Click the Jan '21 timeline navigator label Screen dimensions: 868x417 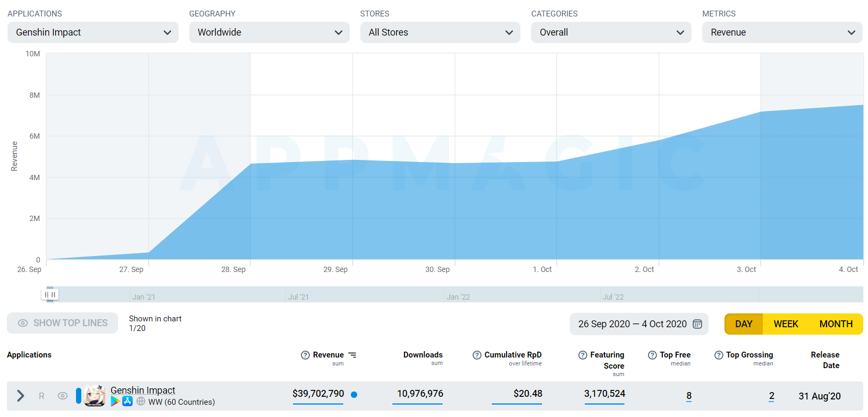[x=144, y=297]
